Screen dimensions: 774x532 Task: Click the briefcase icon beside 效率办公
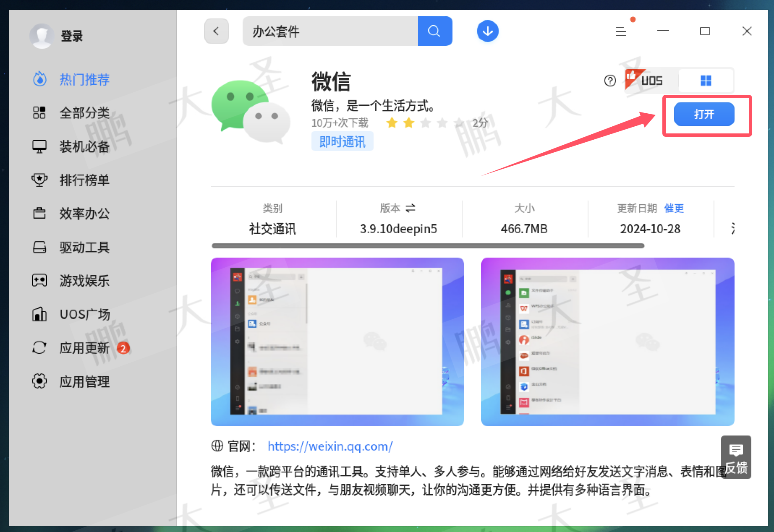(39, 213)
